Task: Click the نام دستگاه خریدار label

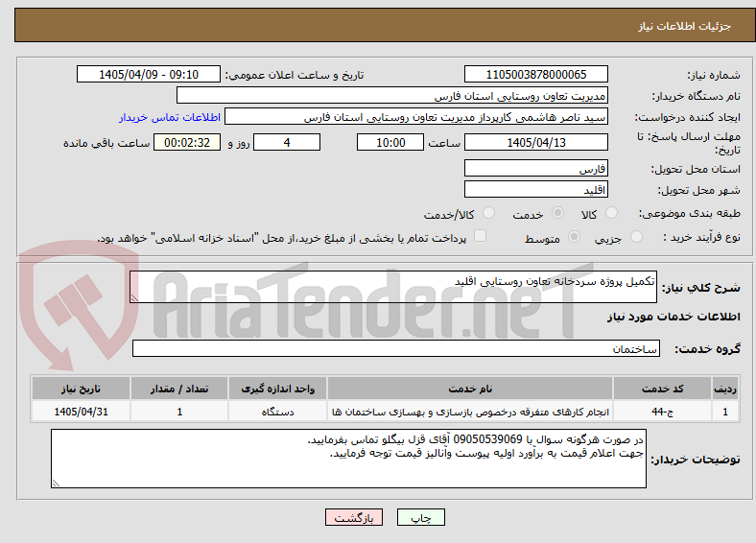Action: pos(696,97)
